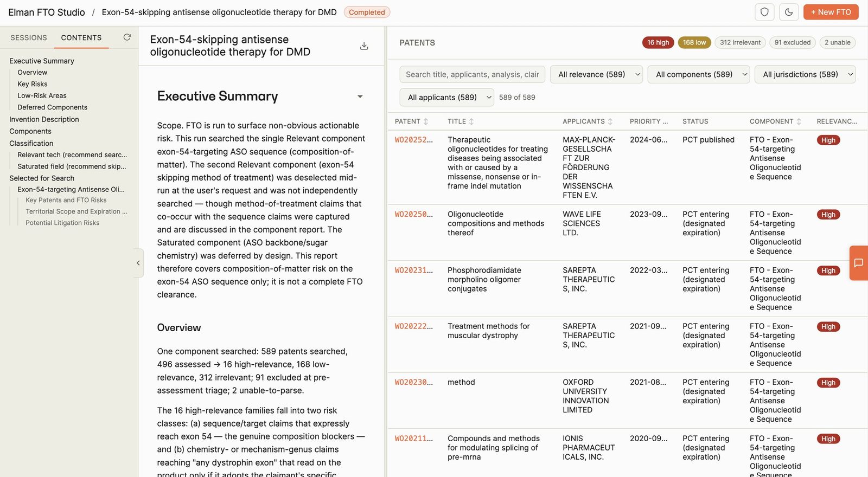Toggle dark mode moon icon
The height and width of the screenshot is (477, 868).
coord(789,12)
